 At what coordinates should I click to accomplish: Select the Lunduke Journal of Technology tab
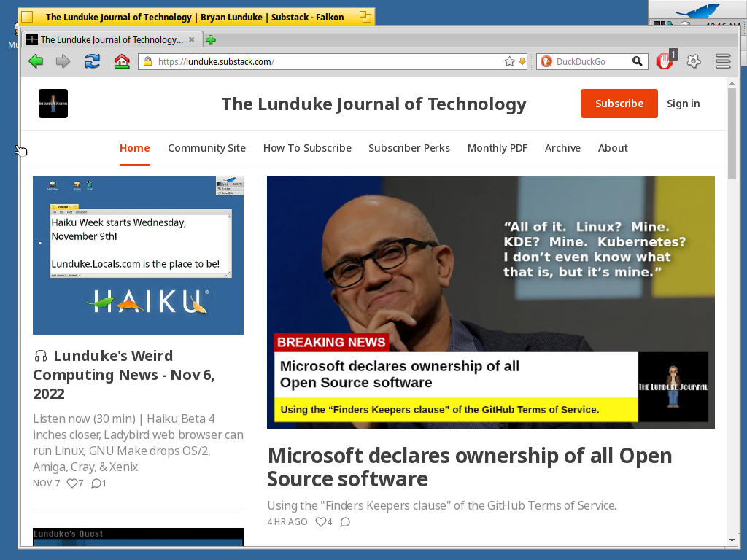[111, 39]
